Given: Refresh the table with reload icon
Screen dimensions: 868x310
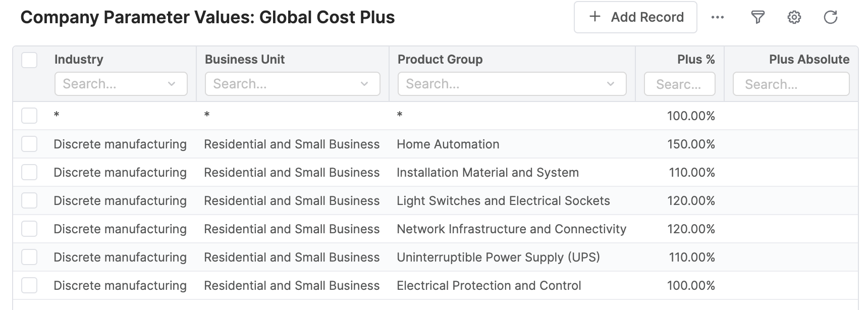Looking at the screenshot, I should tap(830, 18).
